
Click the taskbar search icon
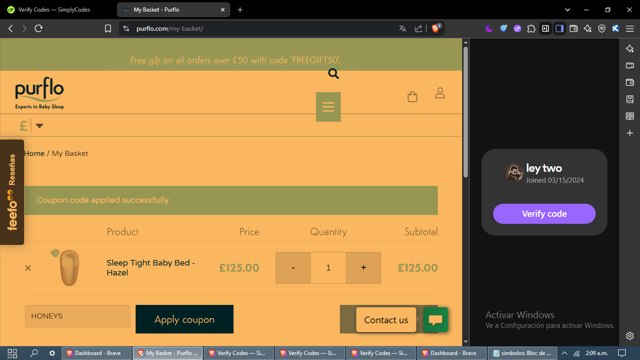point(34,353)
